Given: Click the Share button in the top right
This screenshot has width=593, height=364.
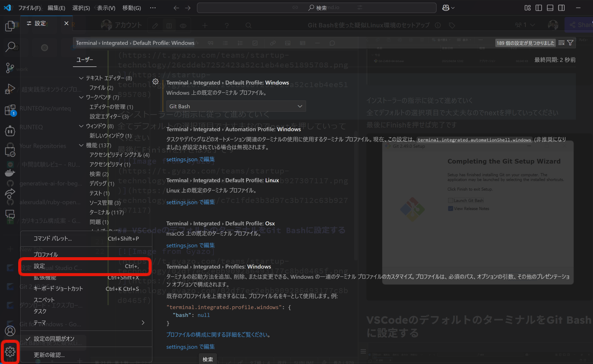Looking at the screenshot, I should click(583, 25).
